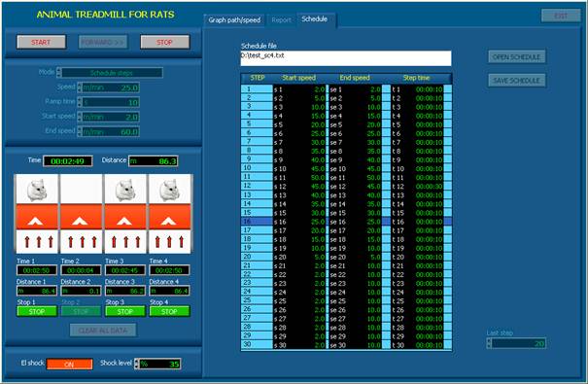Click the rat icon in lane 3
The image size is (588, 384).
[125, 190]
